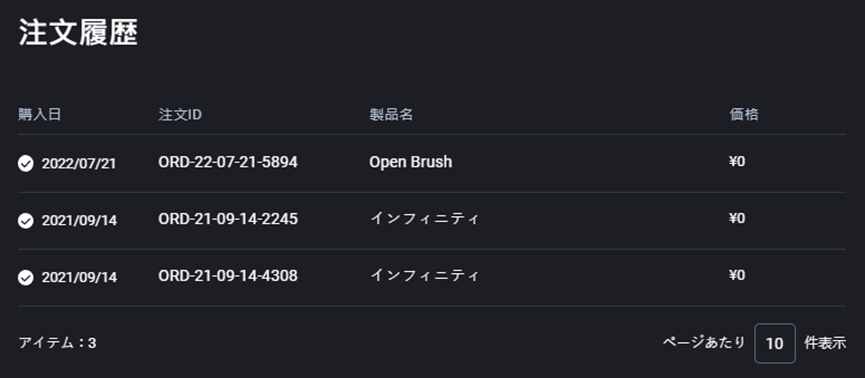Click the ページあたり label
The height and width of the screenshot is (378, 865).
point(704,342)
